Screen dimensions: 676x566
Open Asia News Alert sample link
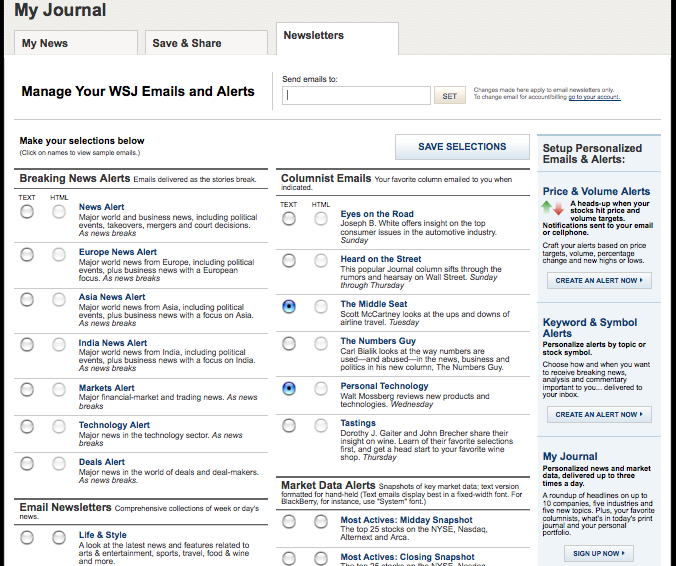pos(112,297)
